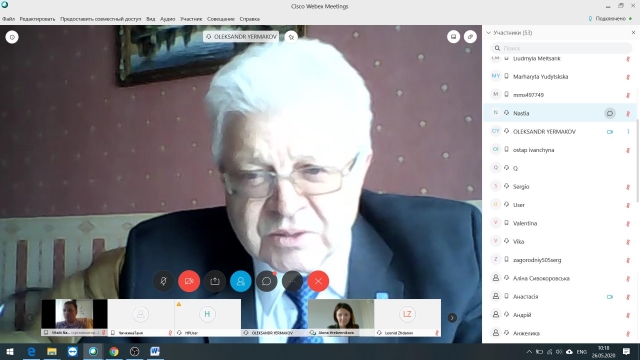Show hidden system tray icons arrow

pos(529,351)
